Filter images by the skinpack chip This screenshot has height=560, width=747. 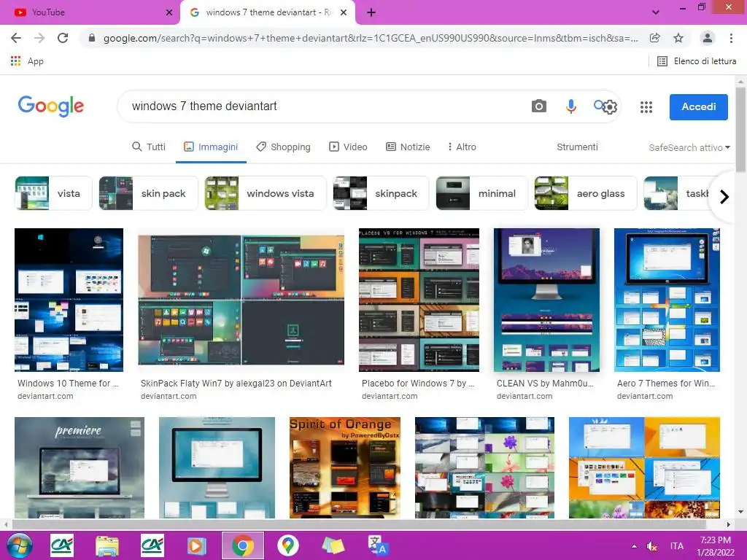click(x=381, y=193)
